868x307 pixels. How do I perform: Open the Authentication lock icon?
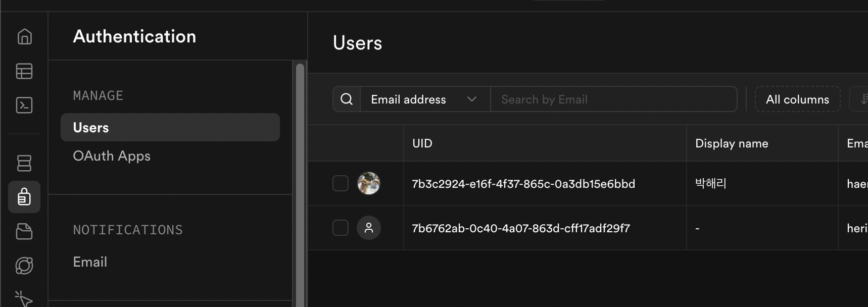24,197
